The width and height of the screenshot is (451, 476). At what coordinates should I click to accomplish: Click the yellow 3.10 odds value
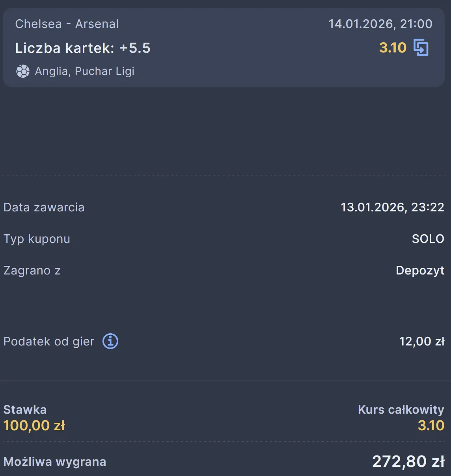pos(392,47)
